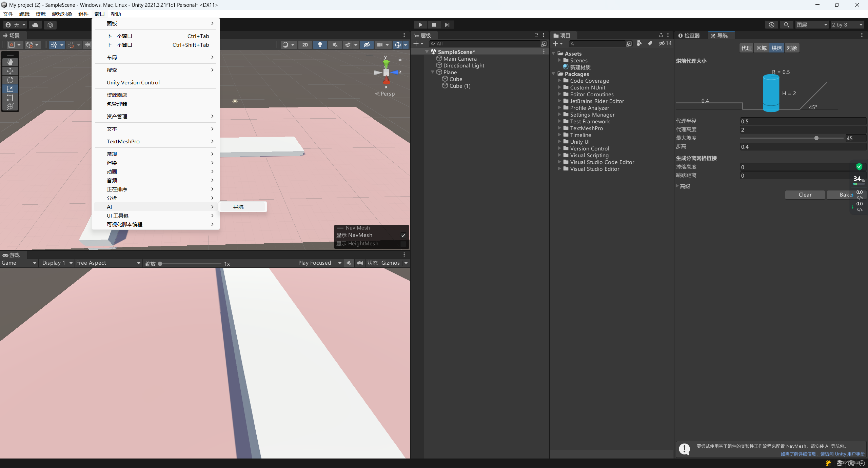Toggle scene lighting bulb
868x468 pixels.
pyautogui.click(x=320, y=45)
